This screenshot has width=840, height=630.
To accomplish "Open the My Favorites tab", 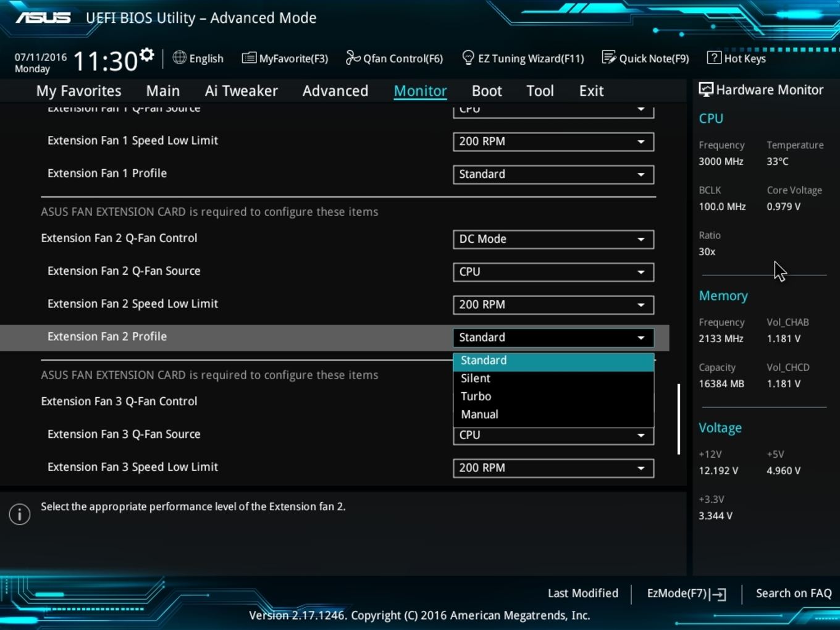I will [79, 91].
